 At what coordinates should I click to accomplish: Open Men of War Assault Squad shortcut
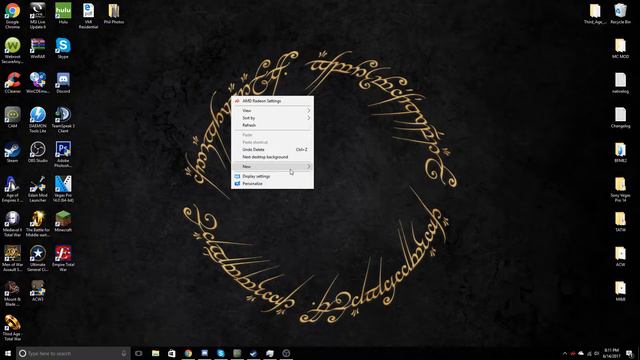pyautogui.click(x=12, y=258)
